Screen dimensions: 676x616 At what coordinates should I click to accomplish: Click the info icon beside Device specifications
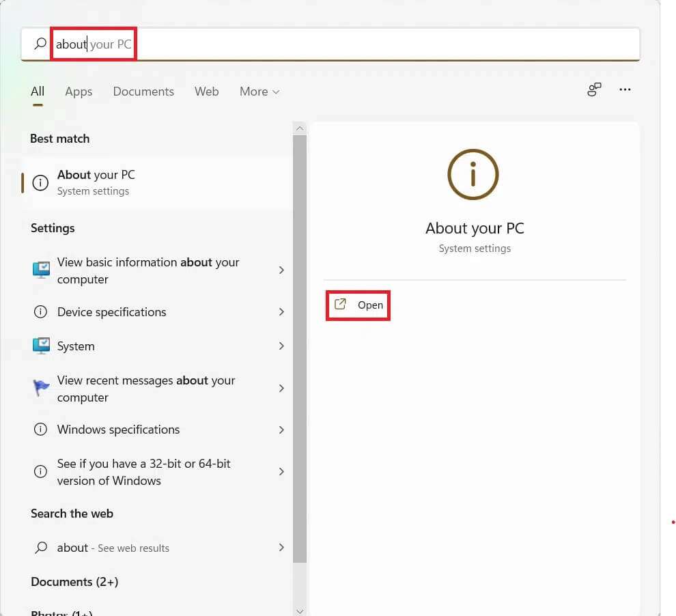(40, 311)
